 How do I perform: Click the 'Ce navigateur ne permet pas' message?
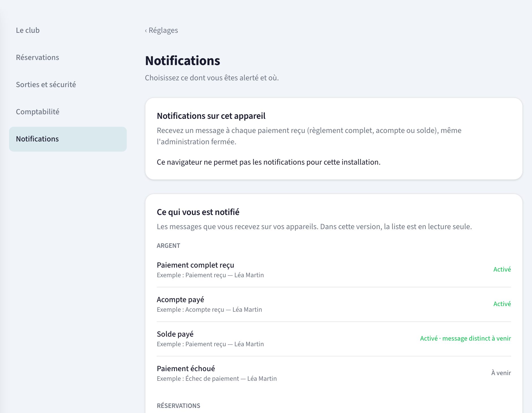coord(269,162)
